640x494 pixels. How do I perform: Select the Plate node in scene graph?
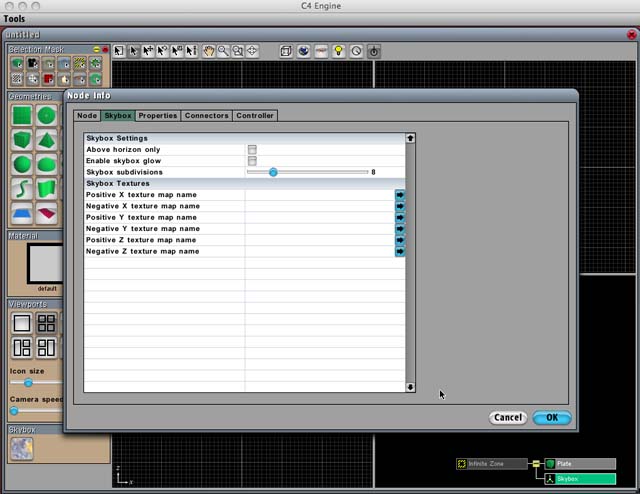578,464
